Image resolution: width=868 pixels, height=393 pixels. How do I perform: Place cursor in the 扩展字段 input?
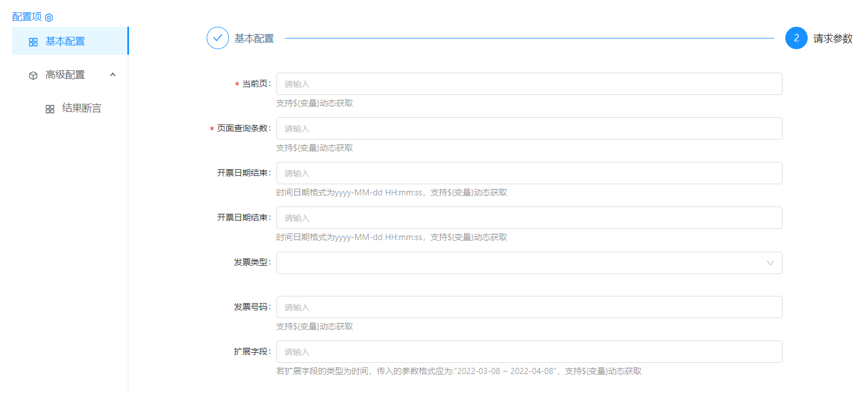pos(528,352)
